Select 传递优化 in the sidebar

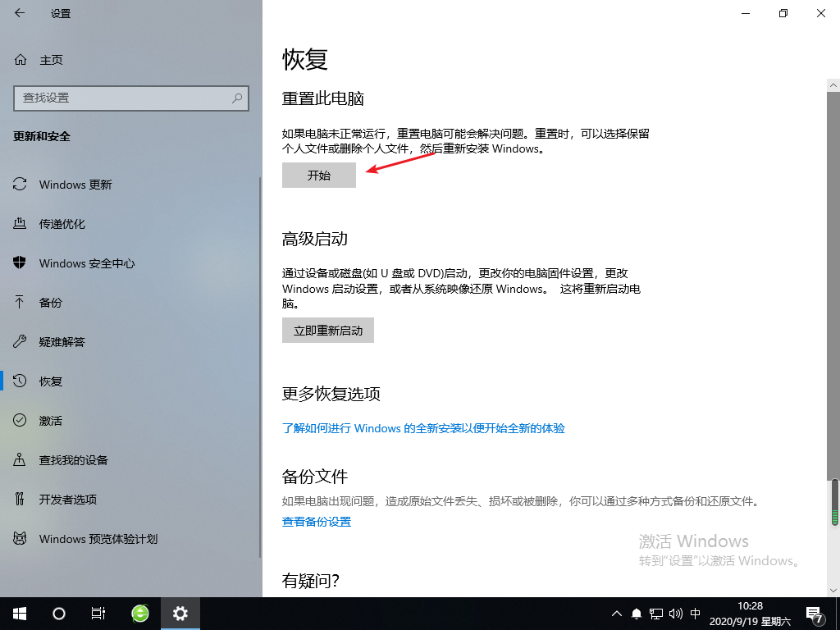(x=62, y=224)
